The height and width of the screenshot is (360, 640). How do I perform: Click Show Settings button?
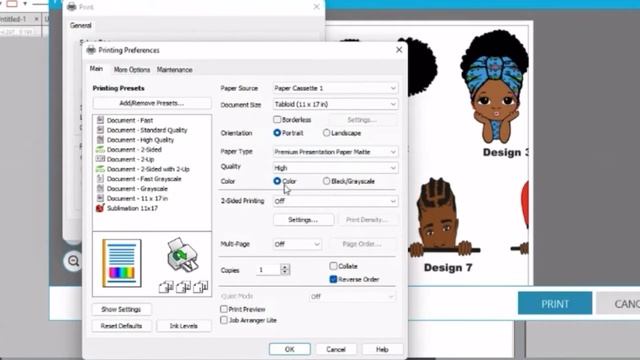click(121, 309)
